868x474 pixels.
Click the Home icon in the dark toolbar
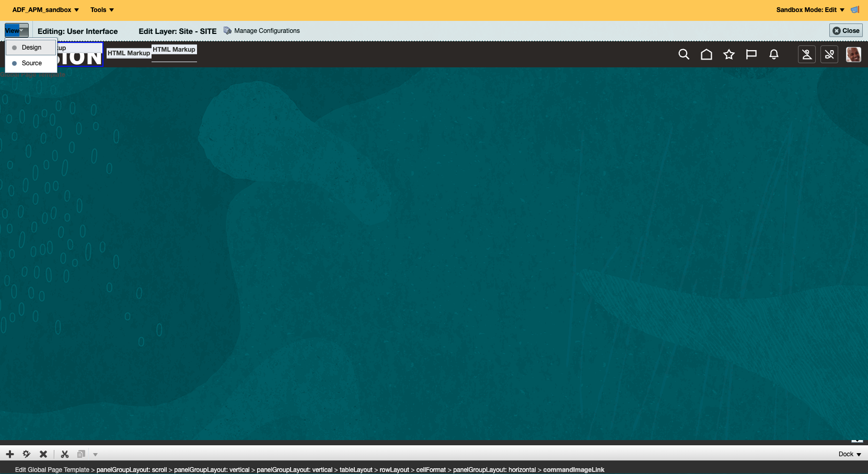(707, 54)
